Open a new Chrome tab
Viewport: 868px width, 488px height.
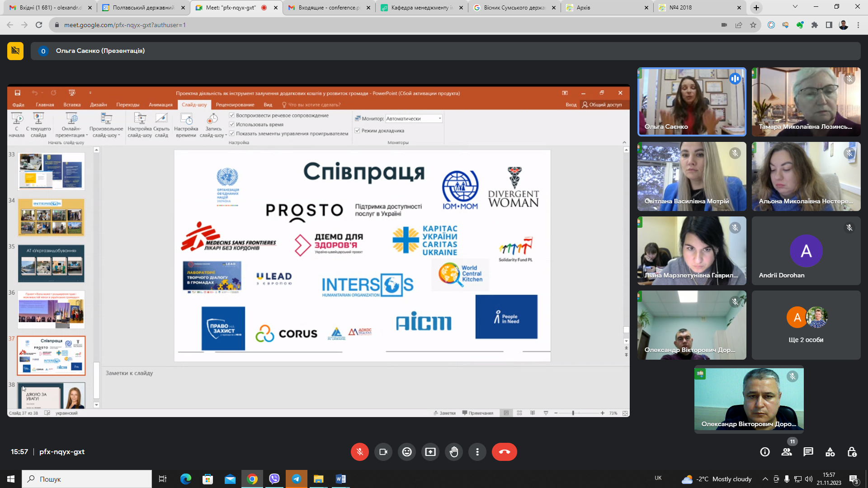756,8
